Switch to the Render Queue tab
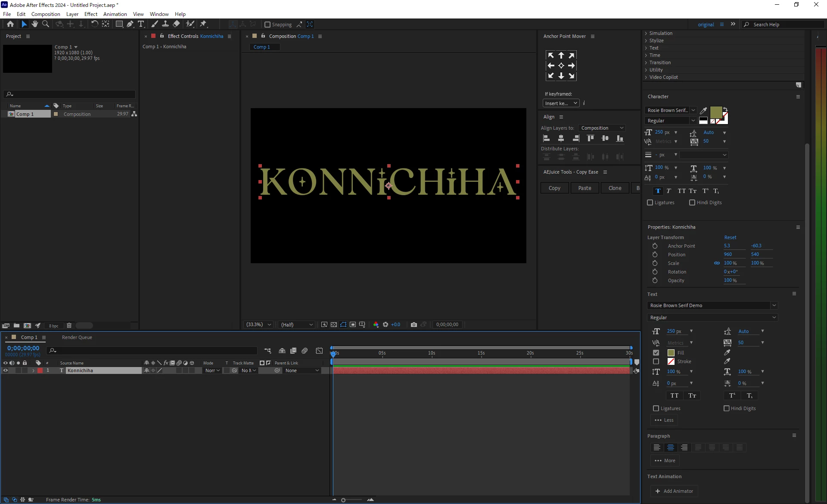Viewport: 827px width, 504px height. pos(77,337)
